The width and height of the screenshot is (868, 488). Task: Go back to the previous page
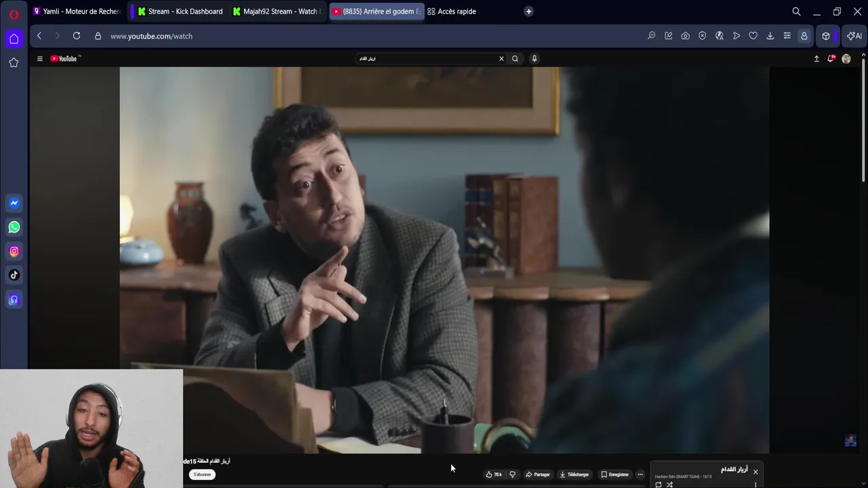tap(39, 36)
